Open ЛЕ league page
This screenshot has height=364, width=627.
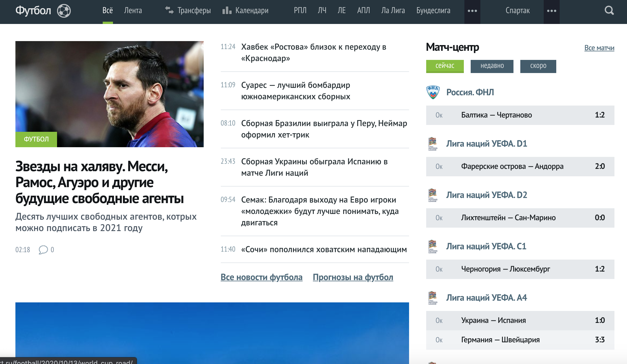tap(341, 11)
